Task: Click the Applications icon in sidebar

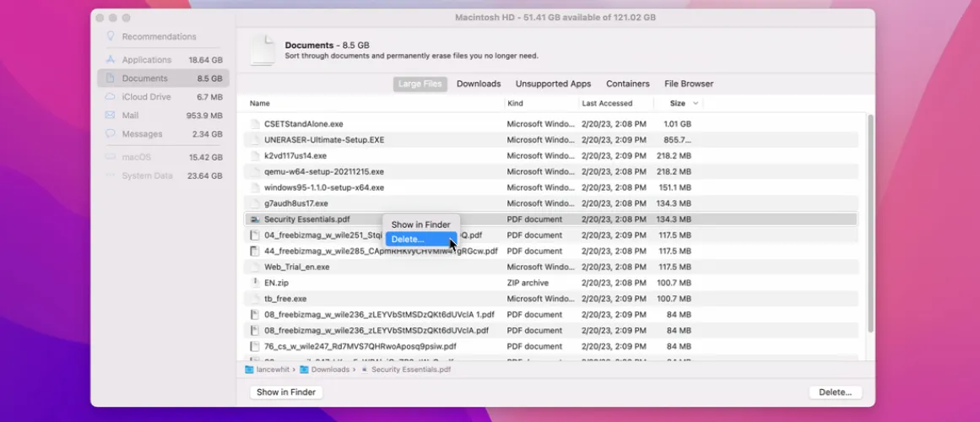Action: tap(111, 60)
